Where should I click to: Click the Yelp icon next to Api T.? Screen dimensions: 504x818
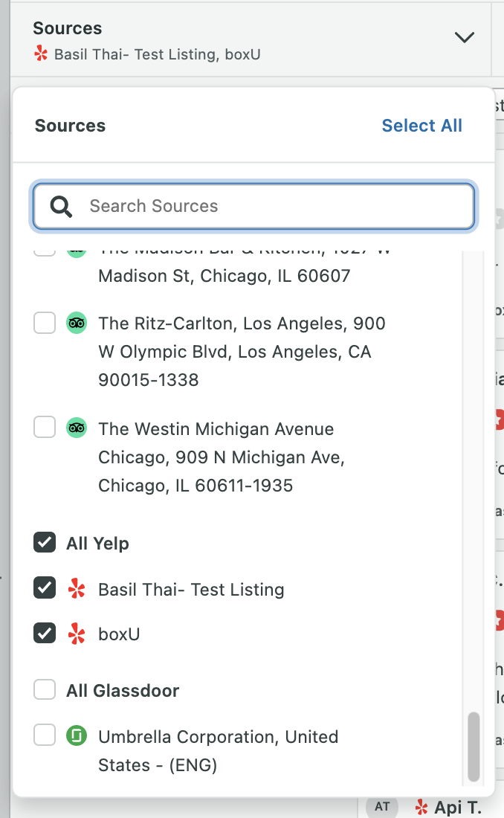[421, 807]
